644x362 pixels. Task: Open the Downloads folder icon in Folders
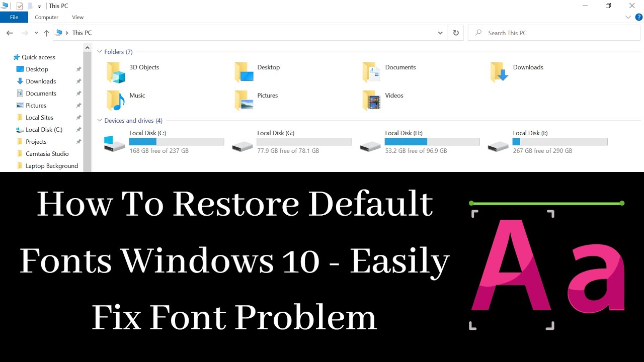[500, 72]
